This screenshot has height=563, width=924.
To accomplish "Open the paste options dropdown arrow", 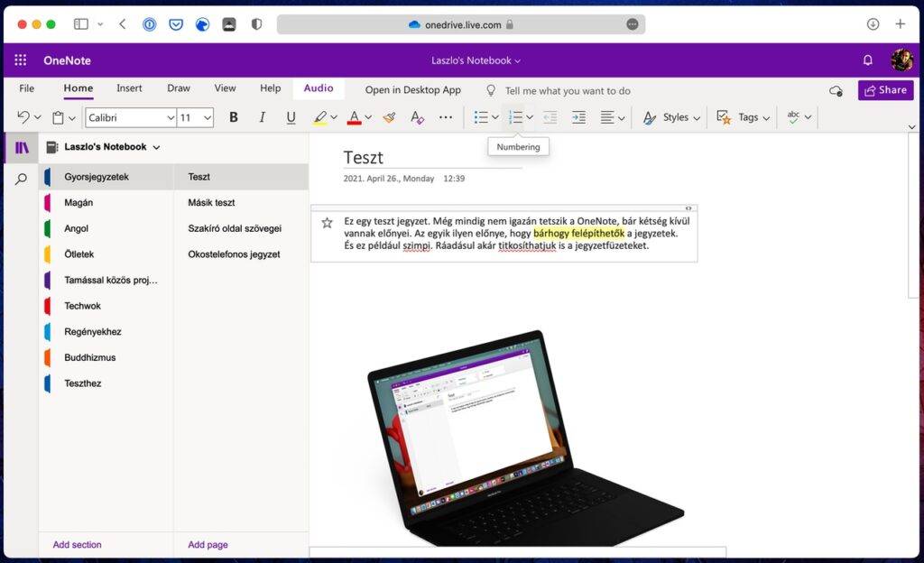I will coord(72,118).
